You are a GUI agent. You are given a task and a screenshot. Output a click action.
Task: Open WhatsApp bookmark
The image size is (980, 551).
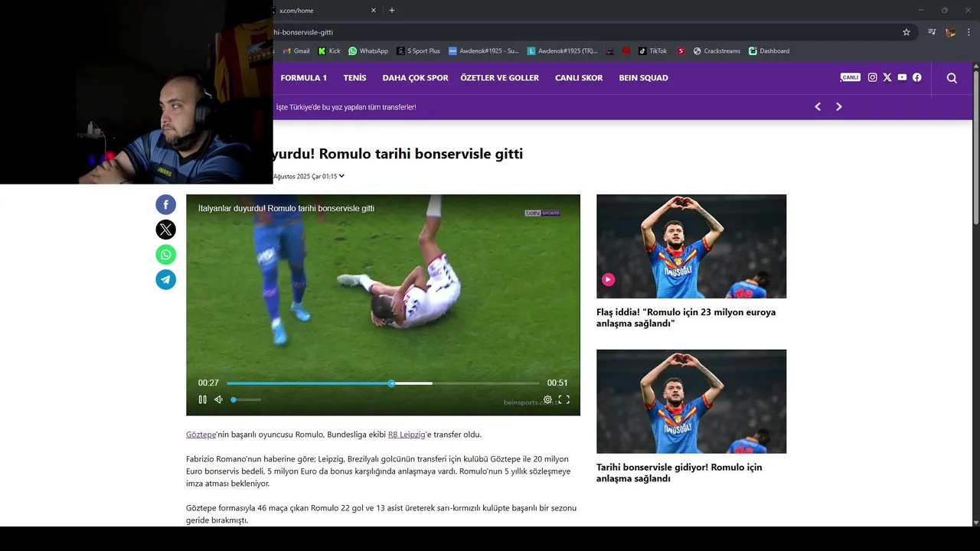point(368,51)
